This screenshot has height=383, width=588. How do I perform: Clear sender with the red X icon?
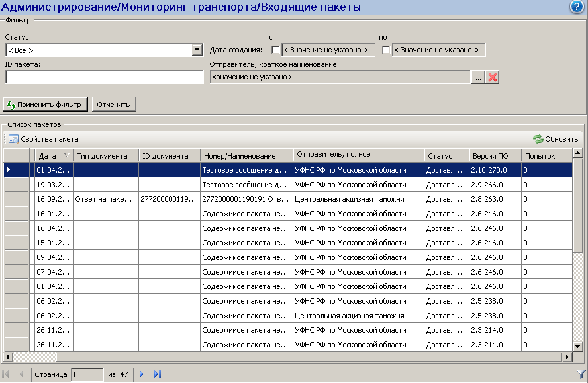(493, 77)
